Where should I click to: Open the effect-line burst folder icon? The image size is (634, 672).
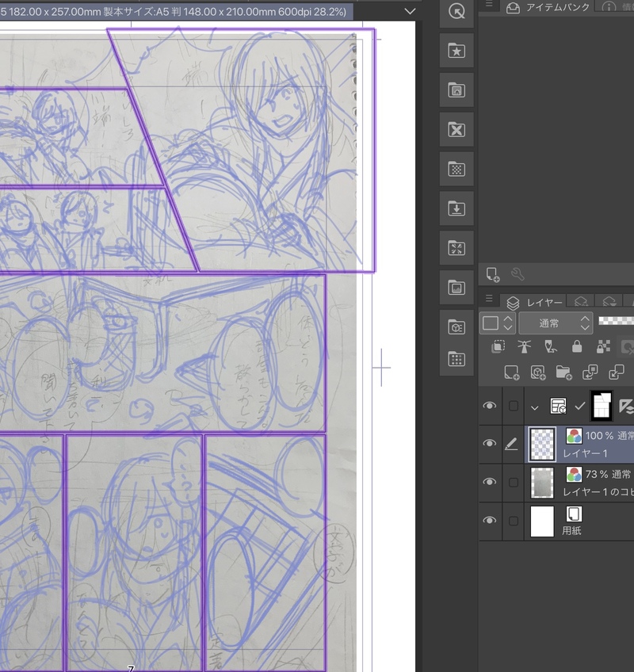point(456,248)
